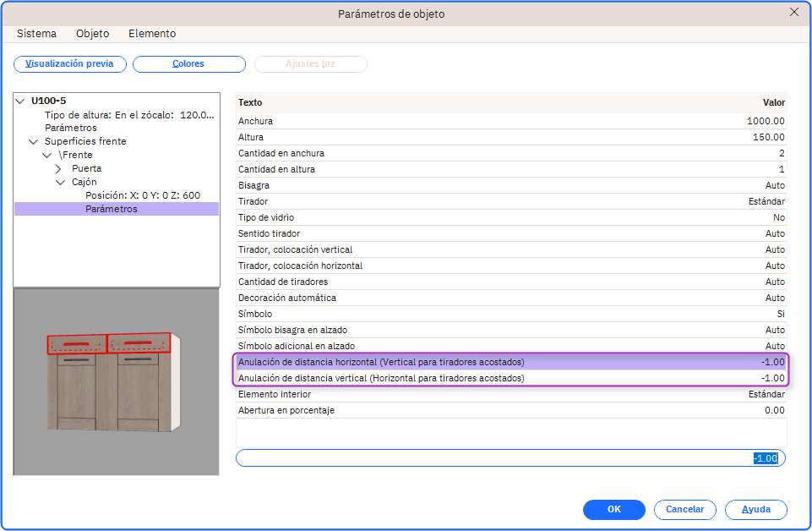Image resolution: width=812 pixels, height=531 pixels.
Task: Collapse the Cajón tree node
Action: (x=61, y=182)
